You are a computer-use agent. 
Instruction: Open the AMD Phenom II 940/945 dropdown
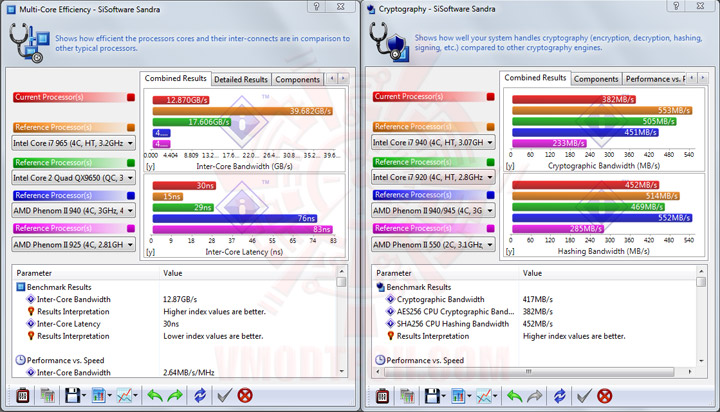click(x=433, y=211)
